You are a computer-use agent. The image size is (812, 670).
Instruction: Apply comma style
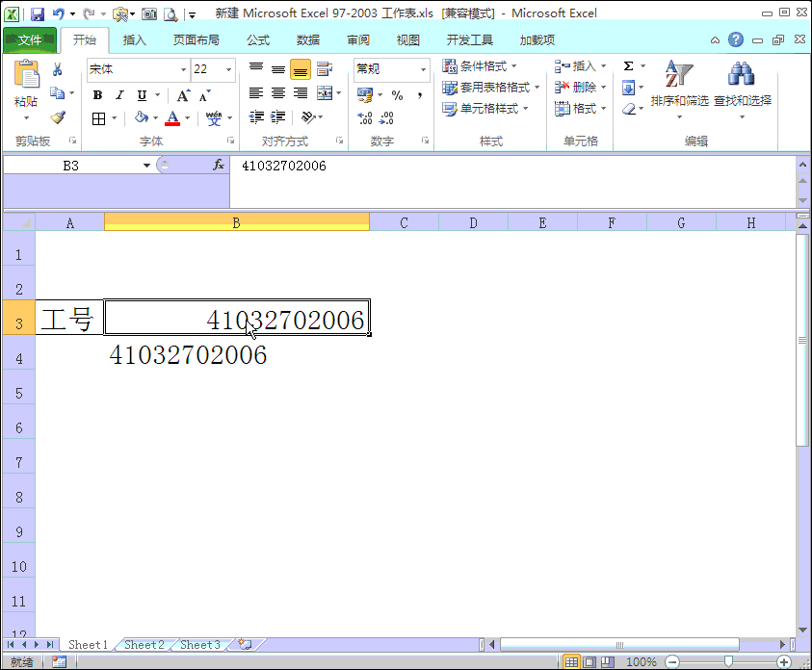pos(420,95)
